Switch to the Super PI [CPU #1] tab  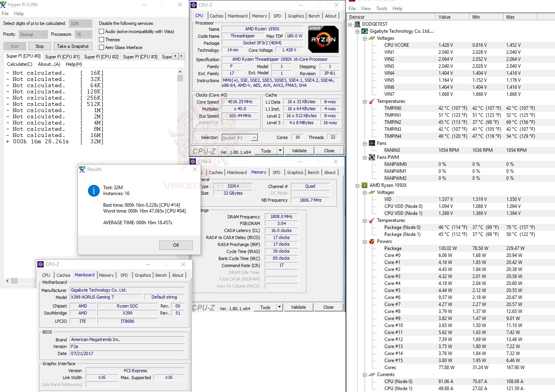62,57
